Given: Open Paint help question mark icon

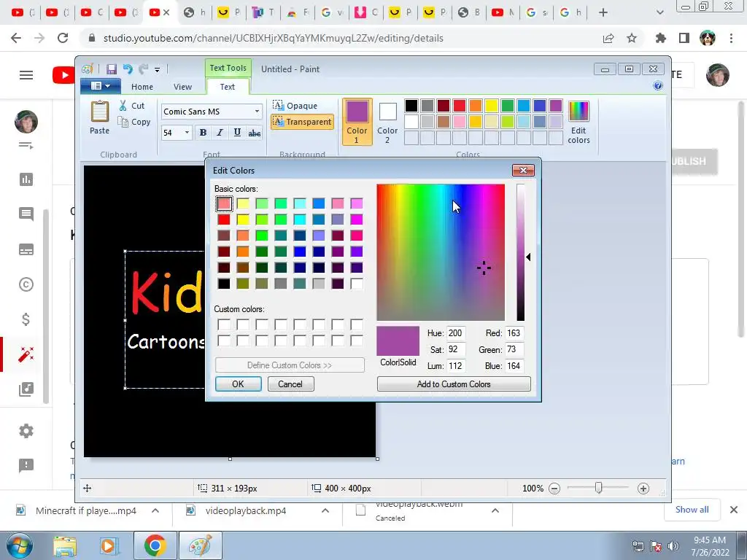Looking at the screenshot, I should [658, 86].
